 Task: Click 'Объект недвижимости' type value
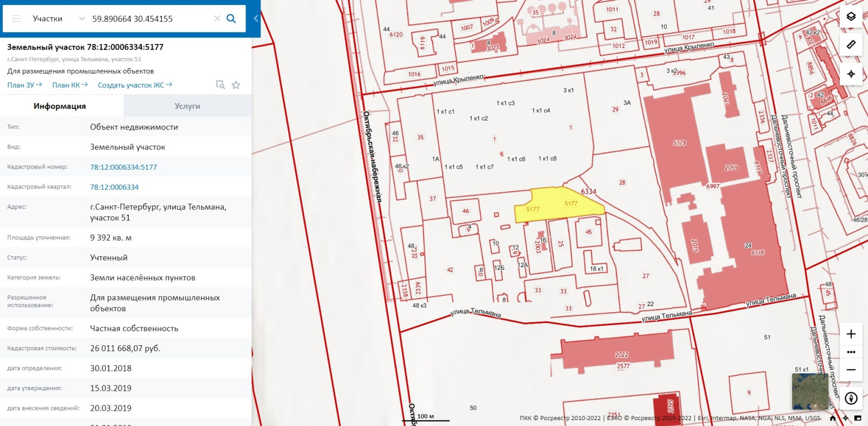coord(134,127)
